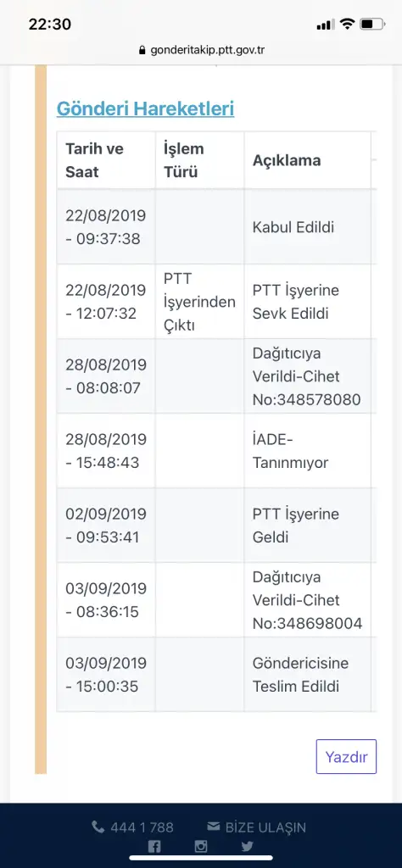
Task: Select the İşlem Türü column header
Action: tap(200, 160)
